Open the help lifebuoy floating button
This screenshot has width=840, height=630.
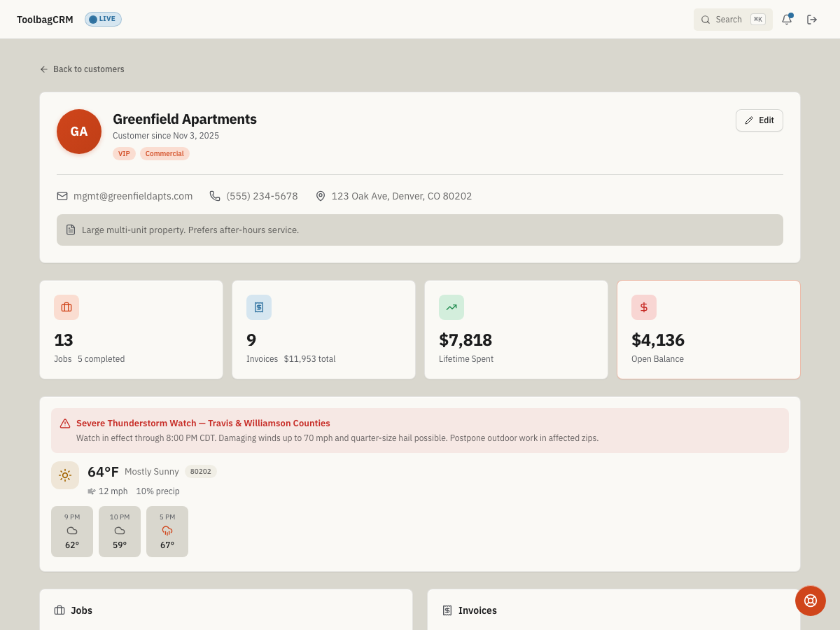coord(811,601)
